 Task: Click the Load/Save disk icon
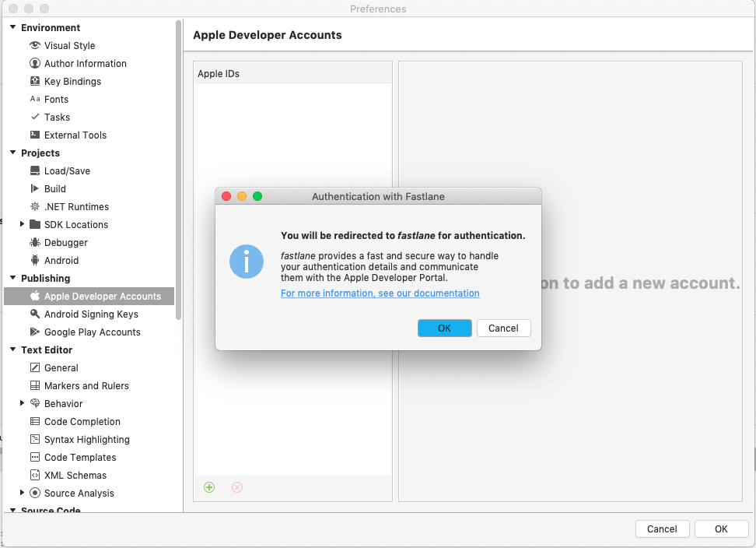[35, 170]
